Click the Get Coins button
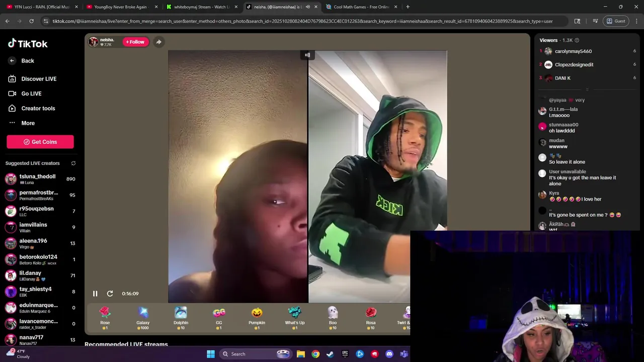 pos(40,142)
